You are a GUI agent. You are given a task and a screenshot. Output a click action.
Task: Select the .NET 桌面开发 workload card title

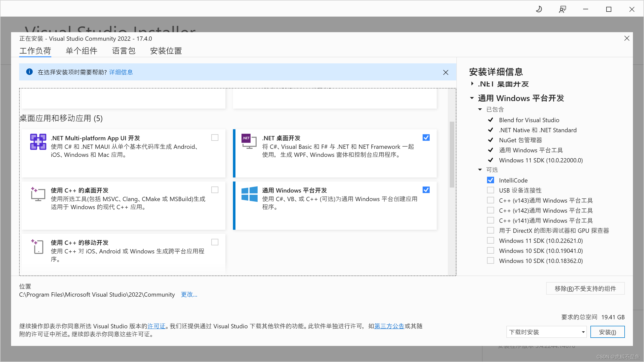point(281,138)
